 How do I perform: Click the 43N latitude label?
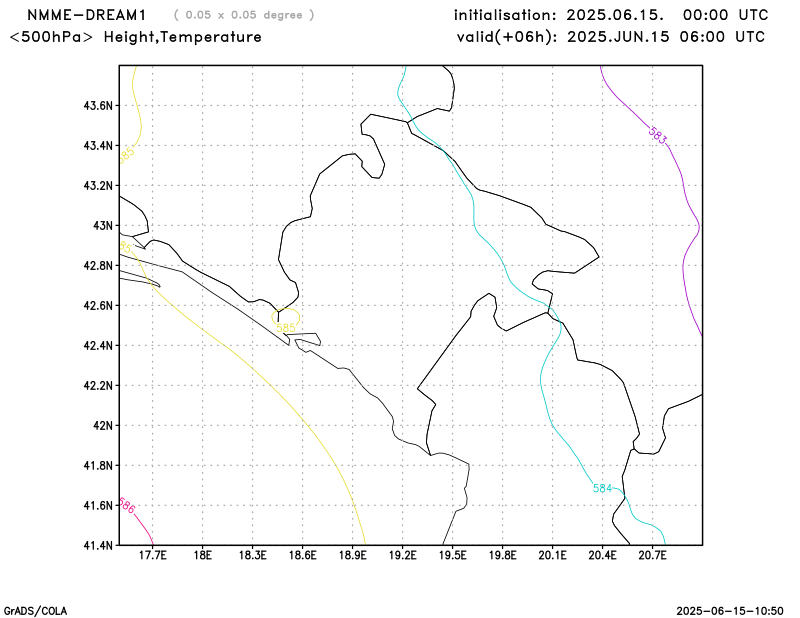click(103, 226)
